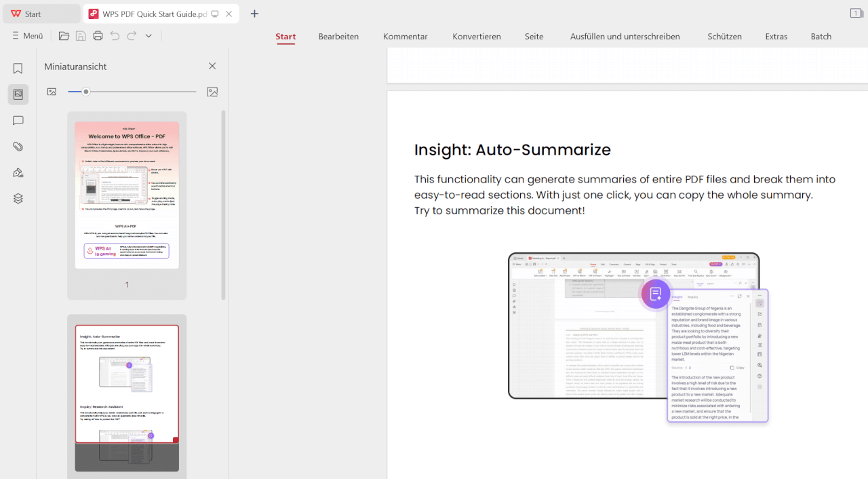
Task: Expand the quick access toolbar dropdown
Action: [x=149, y=36]
